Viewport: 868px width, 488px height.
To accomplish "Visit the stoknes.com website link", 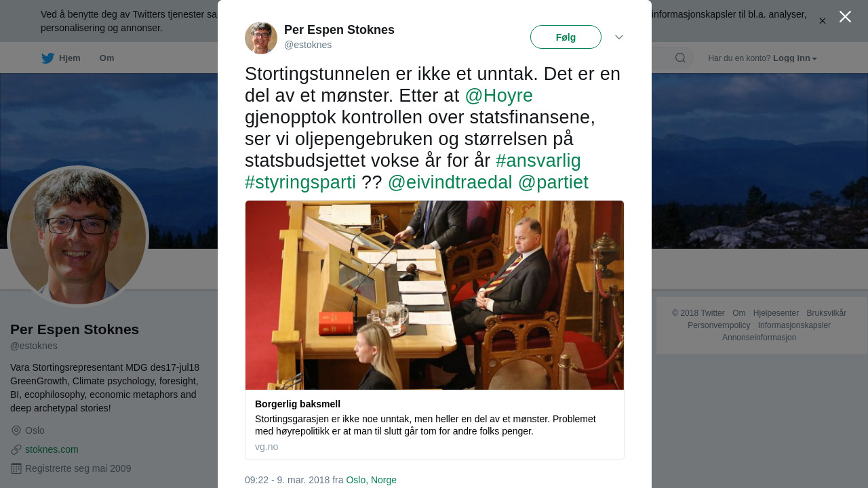I will pyautogui.click(x=52, y=449).
